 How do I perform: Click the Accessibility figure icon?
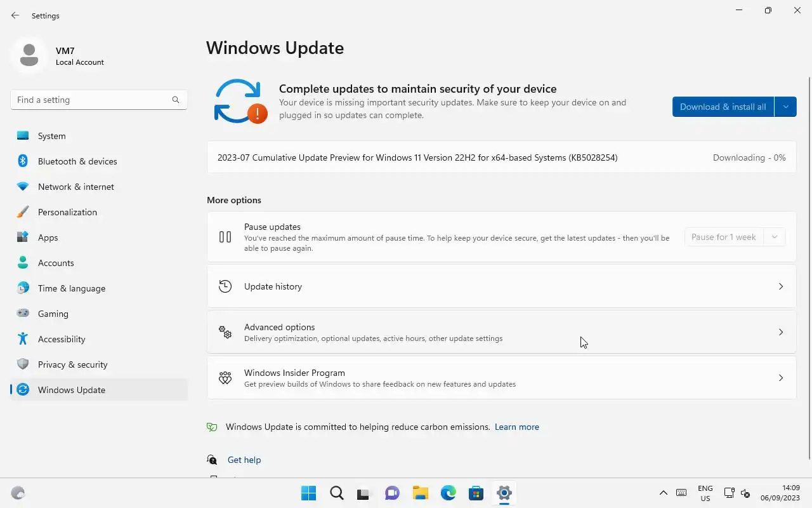23,339
